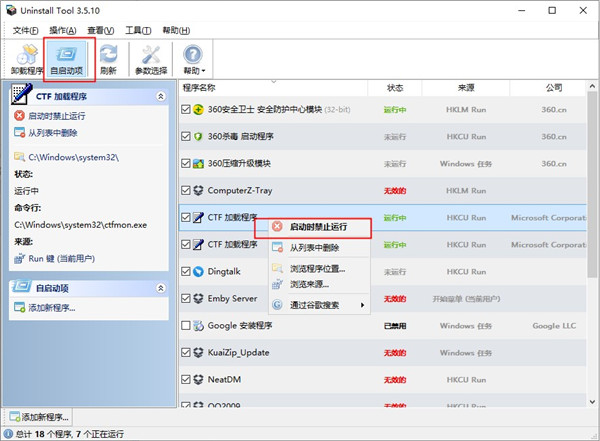Click the 360安全卫士 program icon

(198, 109)
